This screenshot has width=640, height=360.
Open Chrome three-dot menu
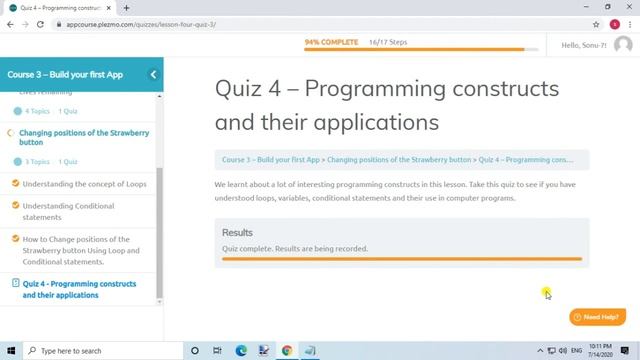pyautogui.click(x=630, y=24)
